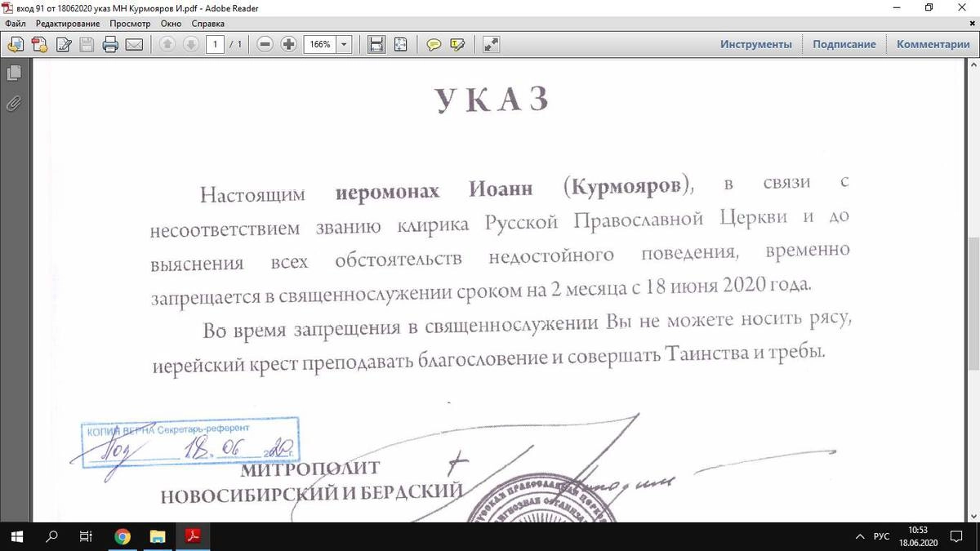
Task: Open the Инструменты pane
Action: click(755, 45)
